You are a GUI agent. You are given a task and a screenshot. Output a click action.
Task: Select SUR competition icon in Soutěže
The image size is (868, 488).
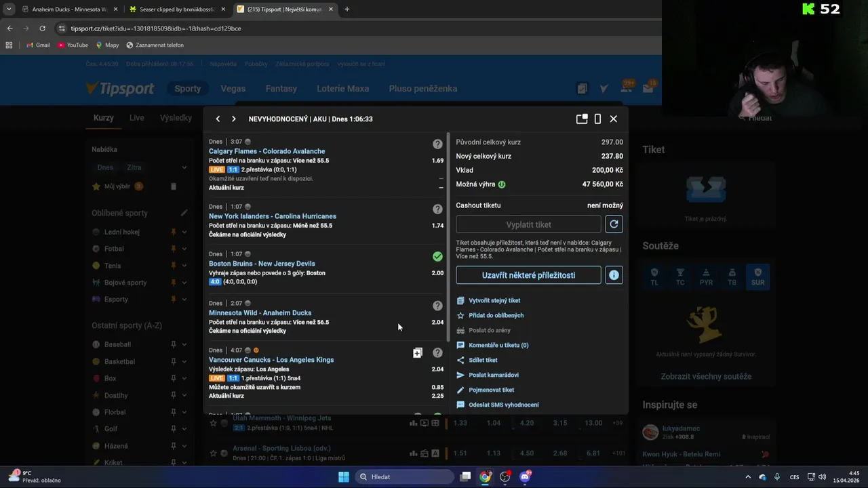click(x=758, y=277)
